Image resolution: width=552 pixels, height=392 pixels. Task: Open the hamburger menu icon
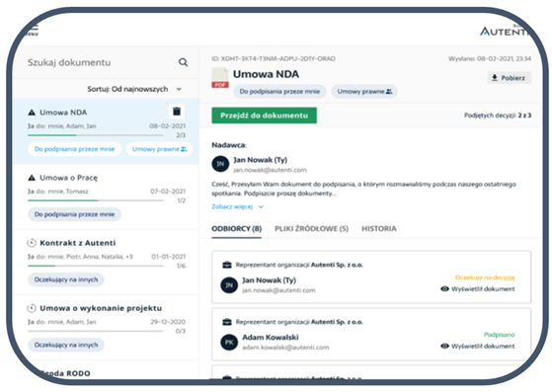tap(34, 30)
